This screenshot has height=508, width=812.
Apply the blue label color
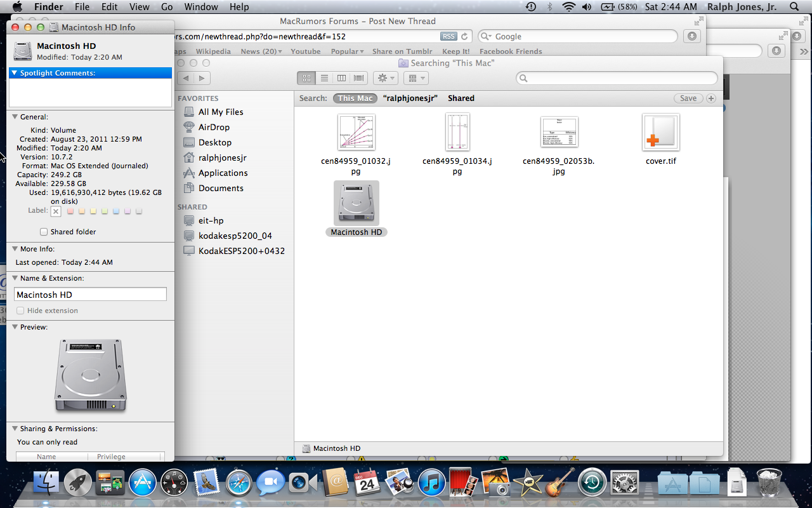(116, 211)
